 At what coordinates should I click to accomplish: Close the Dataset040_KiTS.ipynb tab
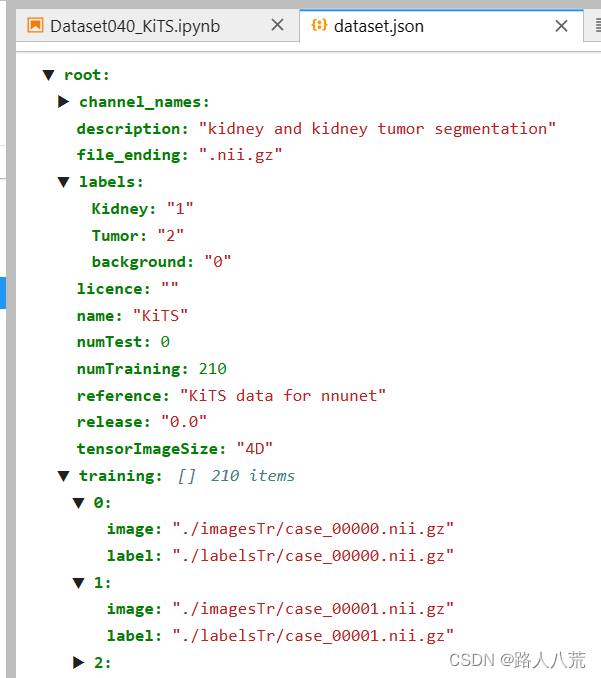[x=278, y=25]
